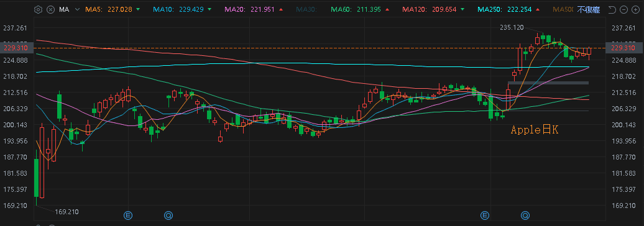The height and width of the screenshot is (226, 644).
Task: Click the MA5 227.028 legend entry
Action: point(113,9)
